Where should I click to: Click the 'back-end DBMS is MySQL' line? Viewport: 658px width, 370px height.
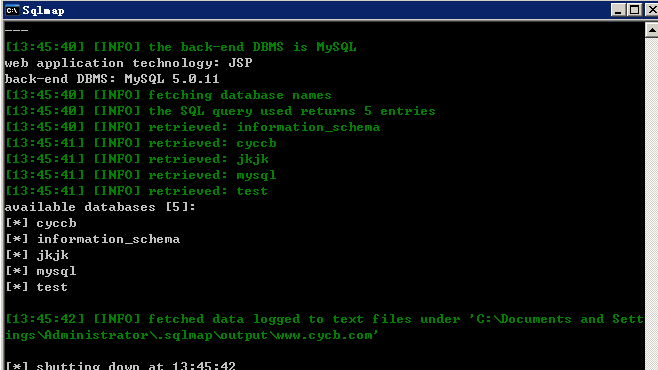click(180, 47)
